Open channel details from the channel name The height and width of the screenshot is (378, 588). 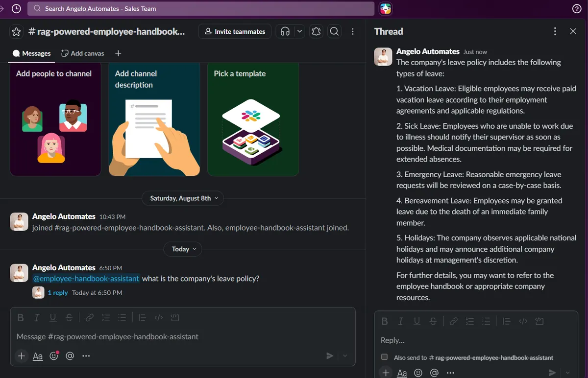click(106, 31)
